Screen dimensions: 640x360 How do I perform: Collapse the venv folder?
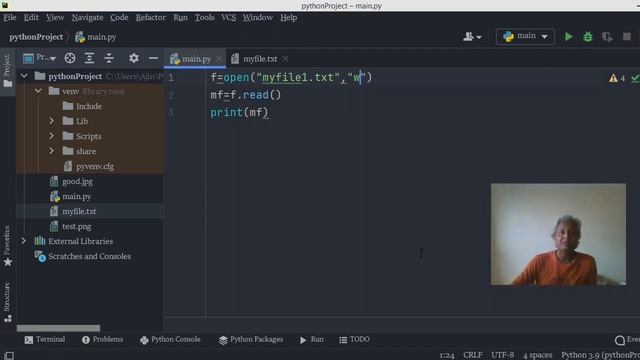click(x=38, y=91)
